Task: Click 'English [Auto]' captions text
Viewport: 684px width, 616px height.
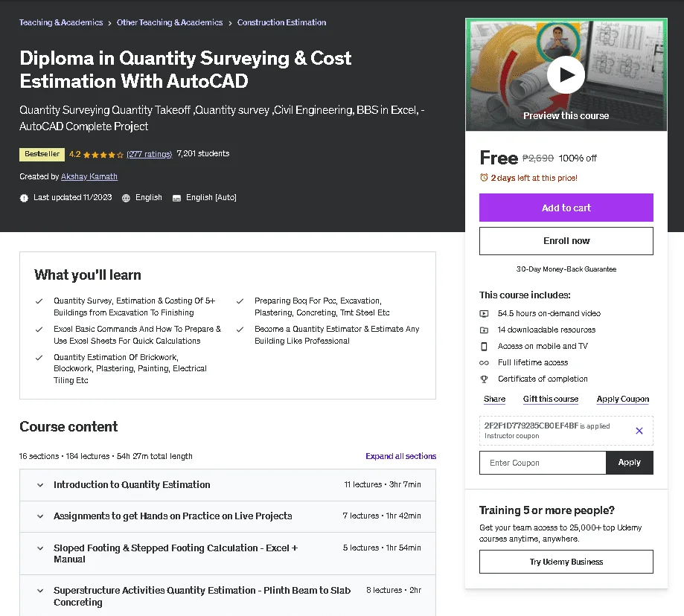Action: point(211,197)
